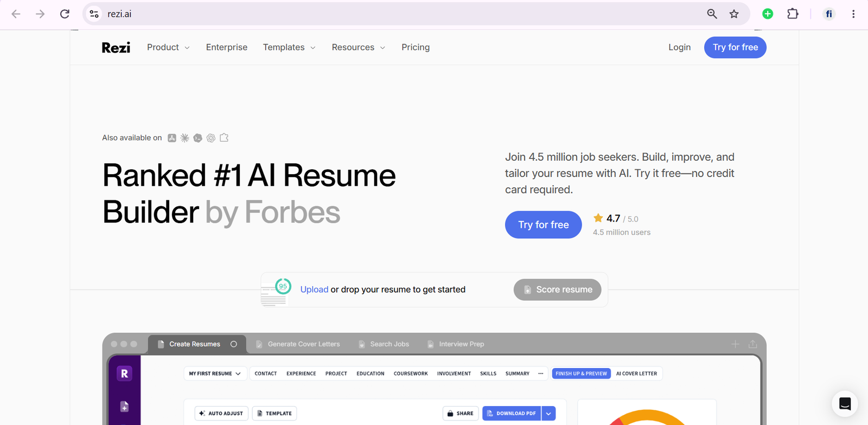The height and width of the screenshot is (425, 868).
Task: Select the INVOLVEMENT section tab
Action: (x=454, y=373)
